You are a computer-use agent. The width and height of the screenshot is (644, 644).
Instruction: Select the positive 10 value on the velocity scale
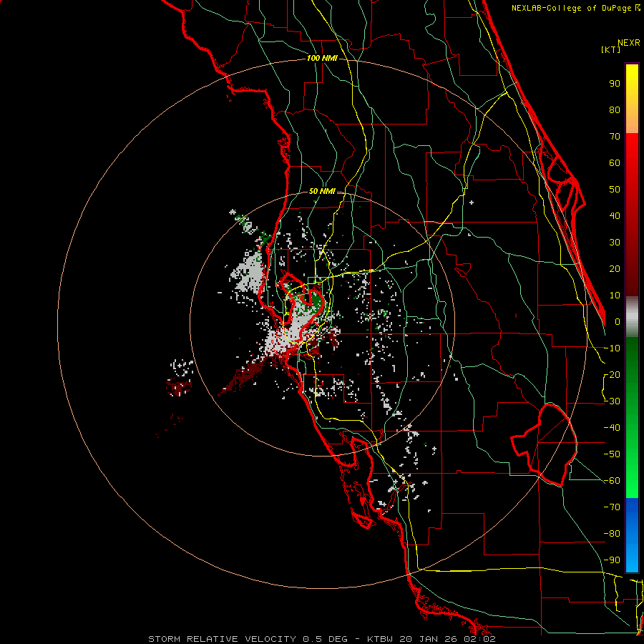[x=615, y=296]
